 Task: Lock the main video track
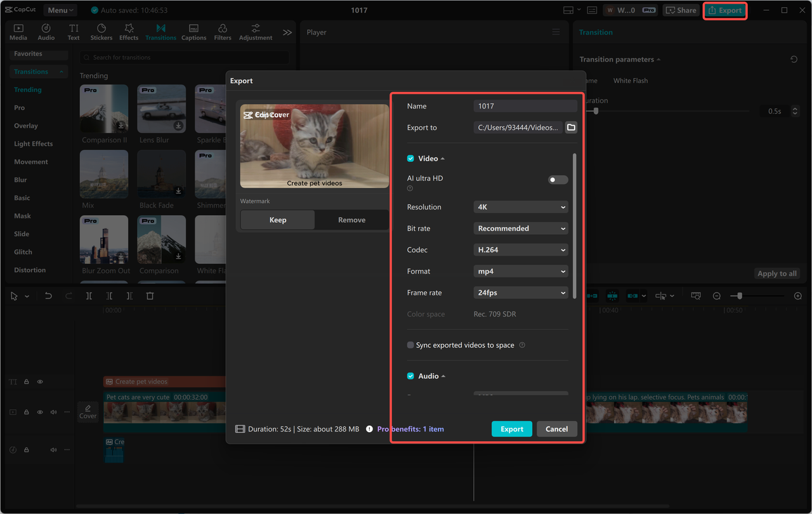27,412
